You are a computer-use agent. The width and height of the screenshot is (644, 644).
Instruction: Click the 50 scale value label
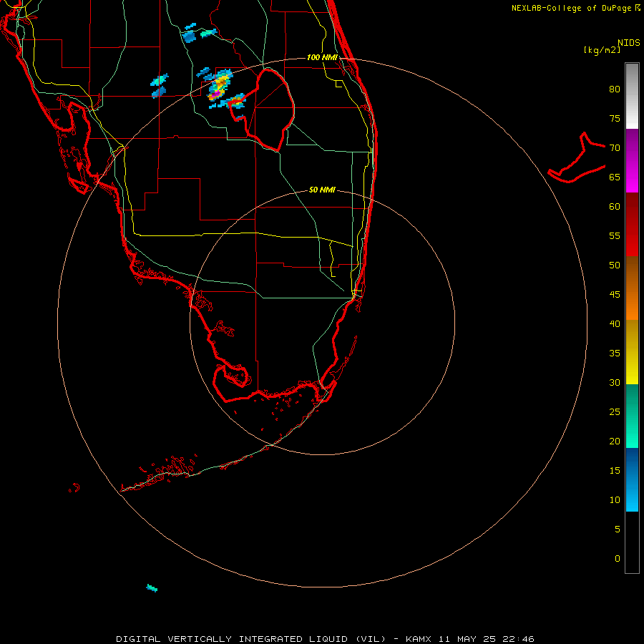(x=615, y=265)
